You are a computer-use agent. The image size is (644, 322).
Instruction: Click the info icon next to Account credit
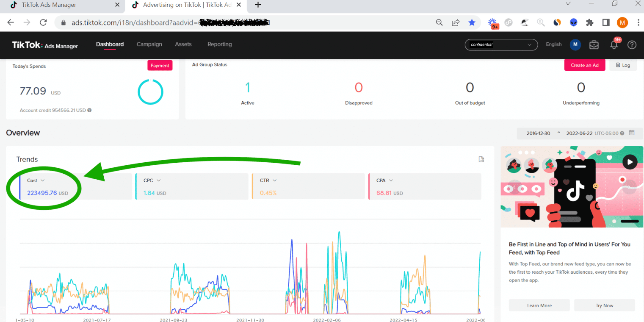pos(89,110)
